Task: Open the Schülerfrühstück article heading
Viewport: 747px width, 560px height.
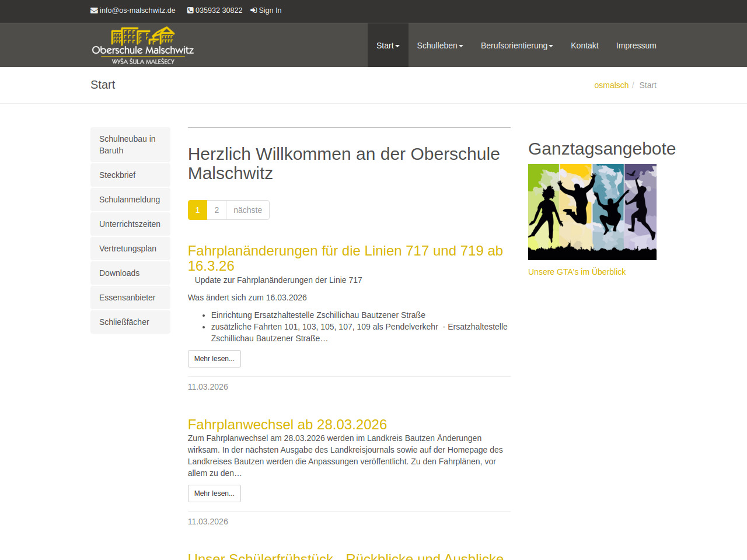Action: coord(345,556)
